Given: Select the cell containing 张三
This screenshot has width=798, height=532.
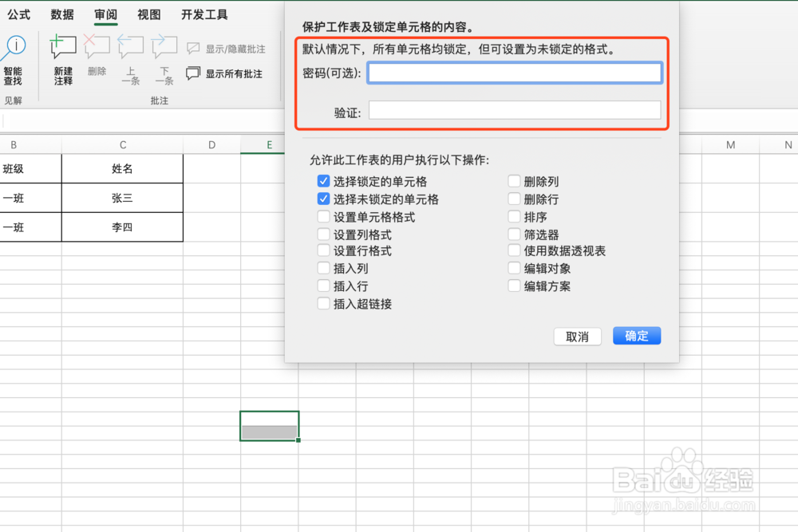Looking at the screenshot, I should 122,198.
